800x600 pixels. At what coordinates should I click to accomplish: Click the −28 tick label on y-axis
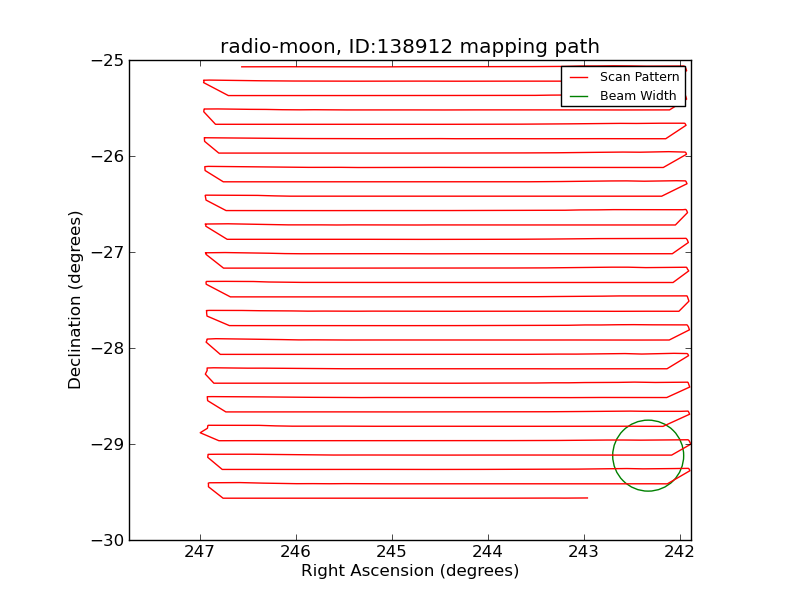tap(105, 348)
